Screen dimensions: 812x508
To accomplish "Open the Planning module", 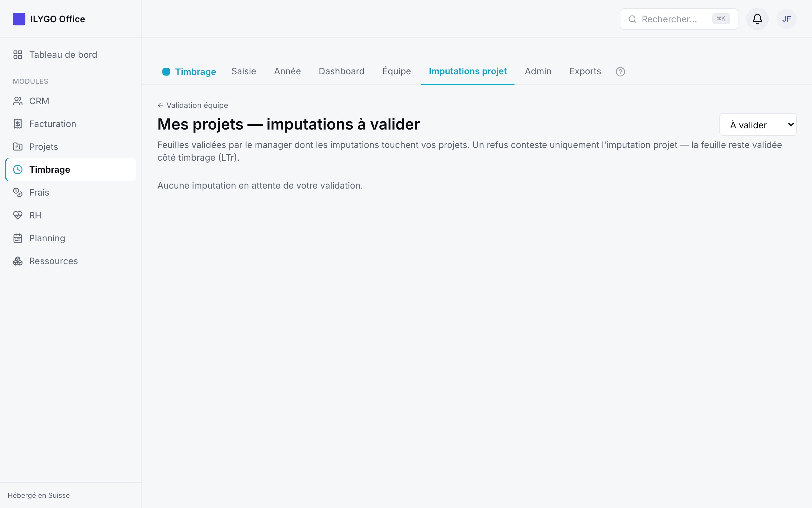I will point(70,238).
